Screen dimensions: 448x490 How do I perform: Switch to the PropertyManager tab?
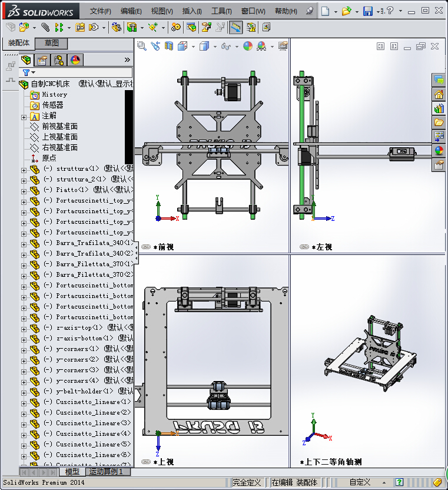click(42, 59)
